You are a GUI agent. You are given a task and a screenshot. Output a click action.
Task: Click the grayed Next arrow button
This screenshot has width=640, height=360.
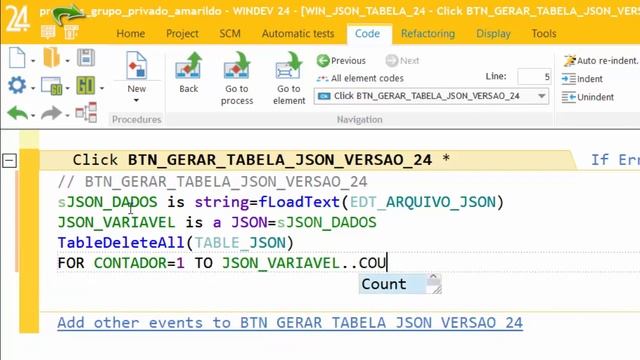pos(402,61)
